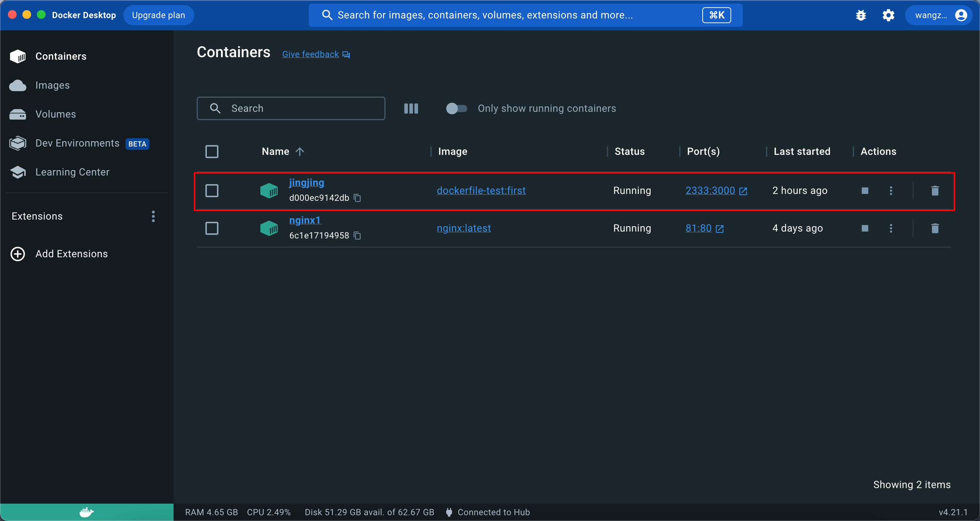Click the Add Extensions plus icon
Image resolution: width=980 pixels, height=521 pixels.
[18, 254]
